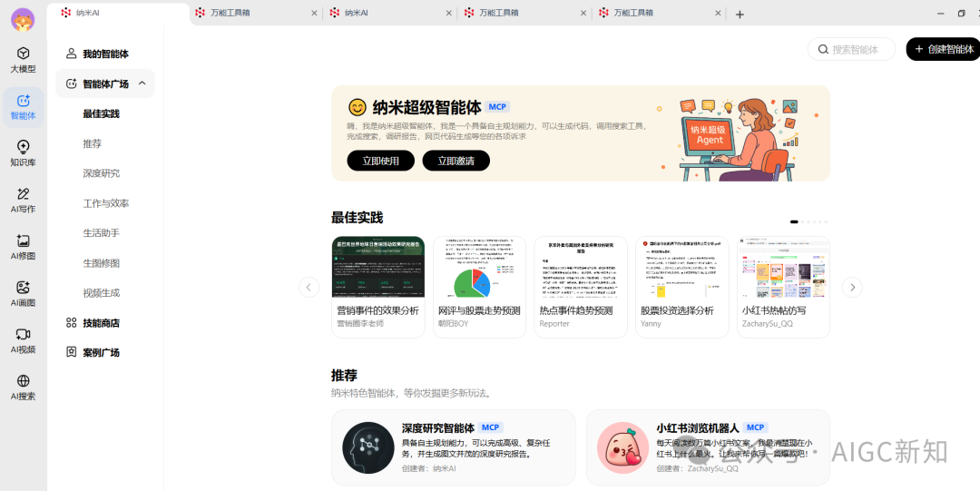The height and width of the screenshot is (491, 980).
Task: Close the first 万能工具箱 tab
Action: [314, 13]
